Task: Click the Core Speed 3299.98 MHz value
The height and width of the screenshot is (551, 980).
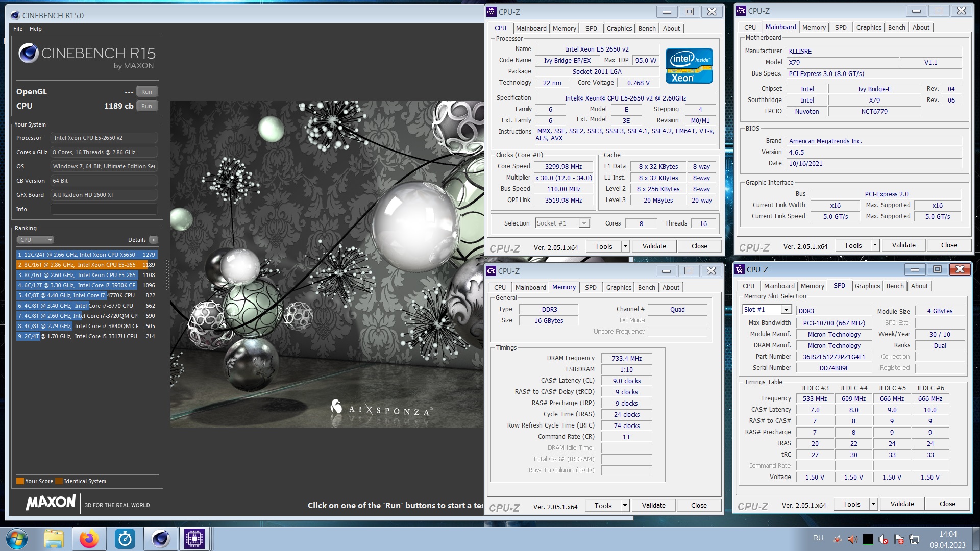Action: pos(563,166)
